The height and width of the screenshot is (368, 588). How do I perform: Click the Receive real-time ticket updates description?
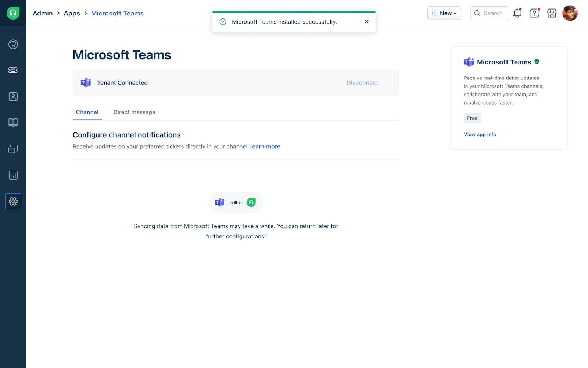(503, 90)
